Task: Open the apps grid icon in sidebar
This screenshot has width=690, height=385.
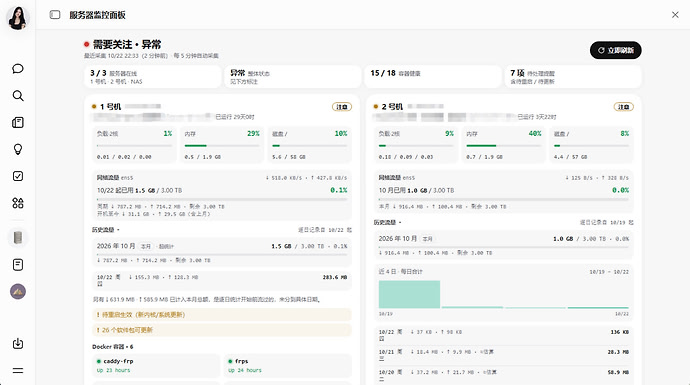Action: click(x=18, y=203)
